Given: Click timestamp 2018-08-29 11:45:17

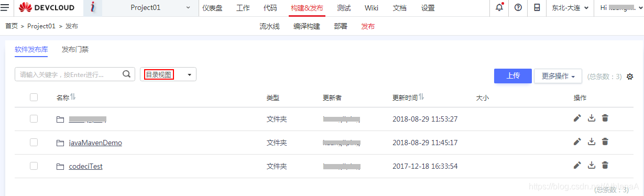Looking at the screenshot, I should click(x=425, y=143).
